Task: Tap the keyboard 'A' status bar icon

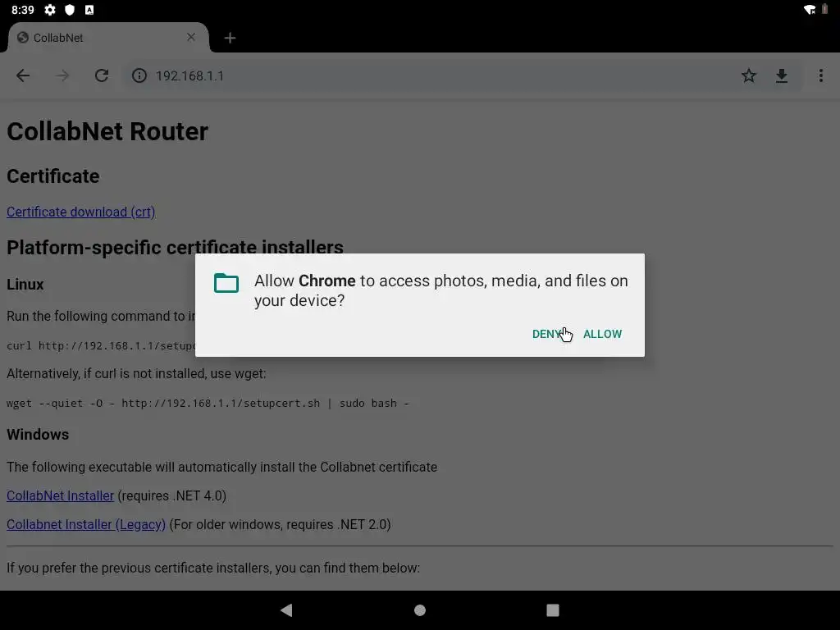Action: tap(89, 10)
